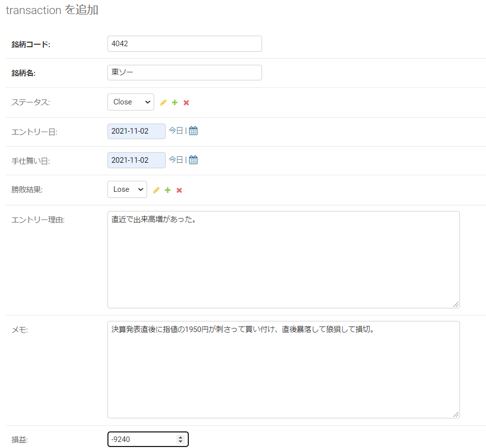The image size is (486, 448).
Task: Click the 勝敗結果: label
Action: click(x=27, y=190)
